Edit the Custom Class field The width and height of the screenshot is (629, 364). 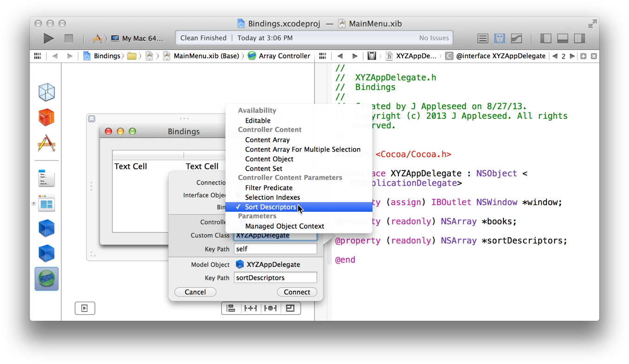(x=275, y=236)
